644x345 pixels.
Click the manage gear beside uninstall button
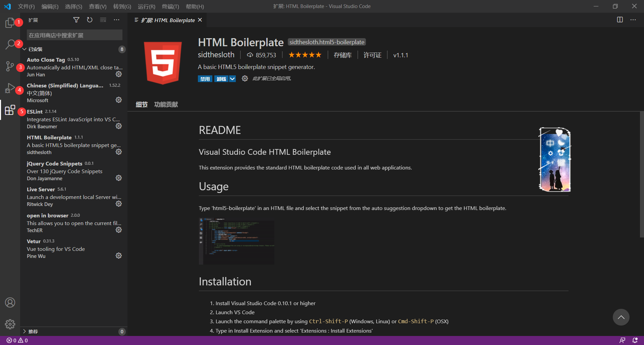pyautogui.click(x=245, y=78)
